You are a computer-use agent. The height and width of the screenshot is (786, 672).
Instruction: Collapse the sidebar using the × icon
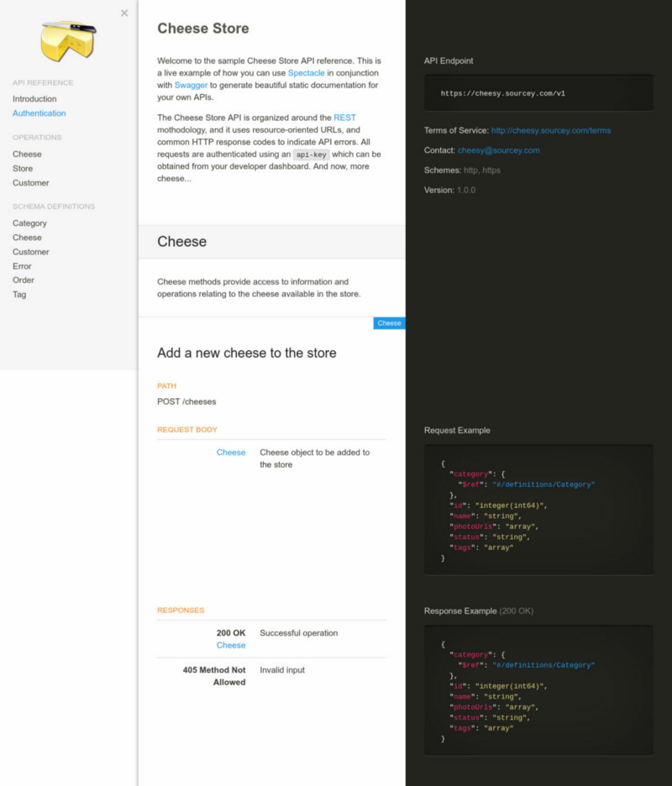[x=124, y=13]
